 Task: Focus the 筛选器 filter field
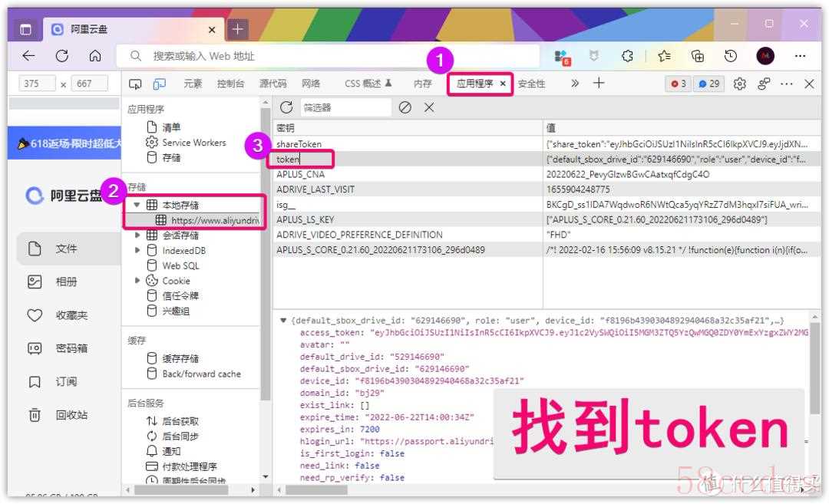click(x=345, y=107)
